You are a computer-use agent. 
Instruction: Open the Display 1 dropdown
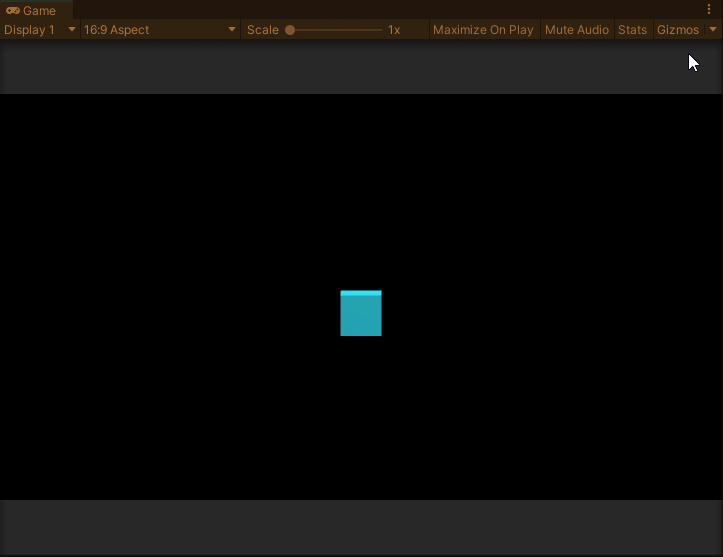coord(40,30)
